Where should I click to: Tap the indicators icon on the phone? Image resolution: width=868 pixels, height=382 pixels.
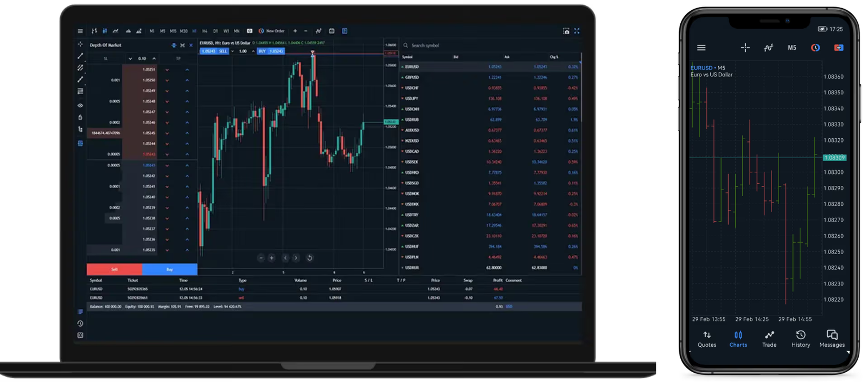(x=769, y=48)
